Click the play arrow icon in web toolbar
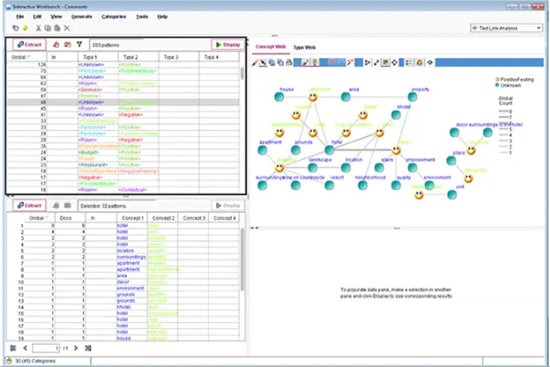Viewport: 550px width, 367px height. pos(367,62)
